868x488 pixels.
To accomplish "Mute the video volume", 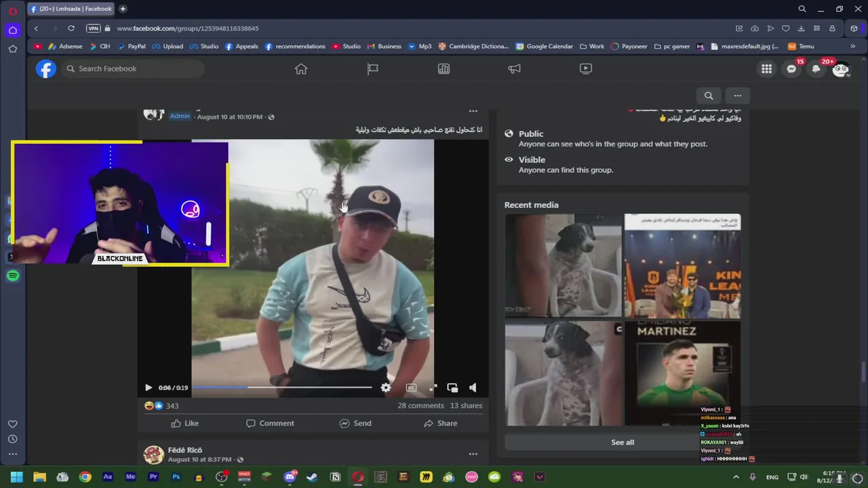I will pos(473,388).
